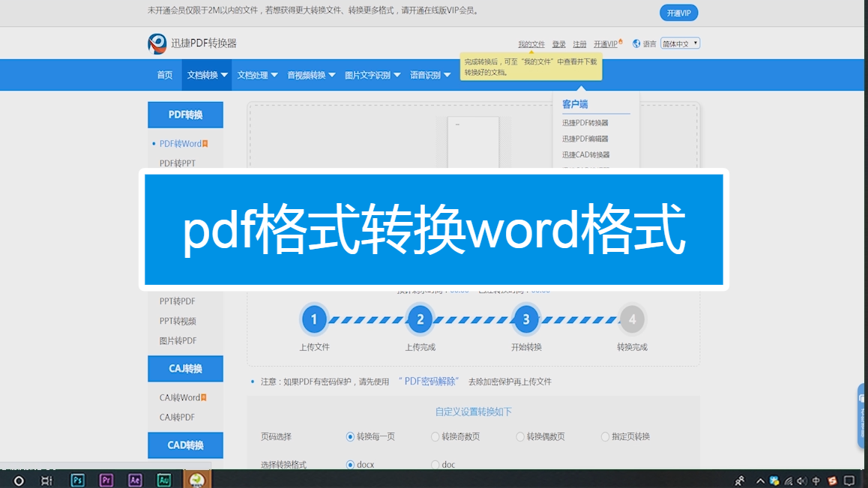Open 迅捷CAD转换器 in 客户端 menu
Screen dimensions: 868x488
585,155
